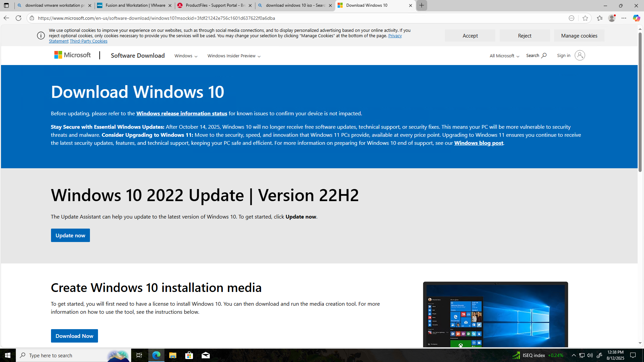Open File Explorer from the taskbar

[172, 355]
